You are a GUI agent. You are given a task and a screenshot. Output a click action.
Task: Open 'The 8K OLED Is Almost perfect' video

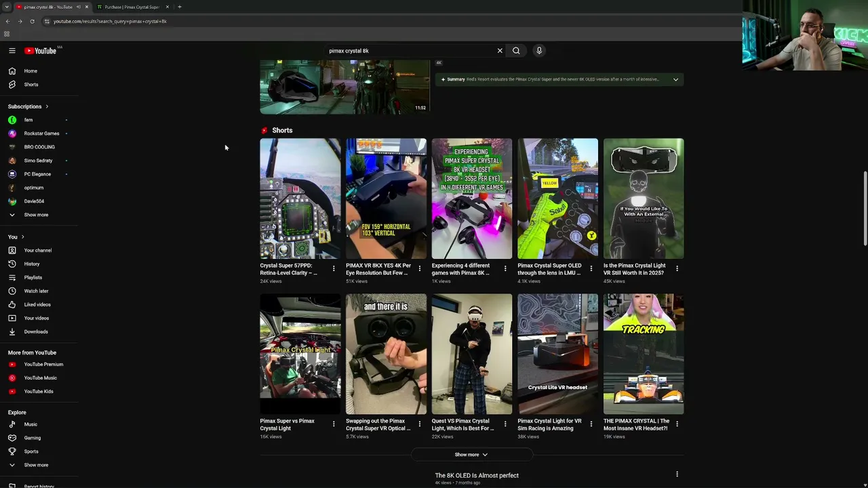pyautogui.click(x=477, y=476)
